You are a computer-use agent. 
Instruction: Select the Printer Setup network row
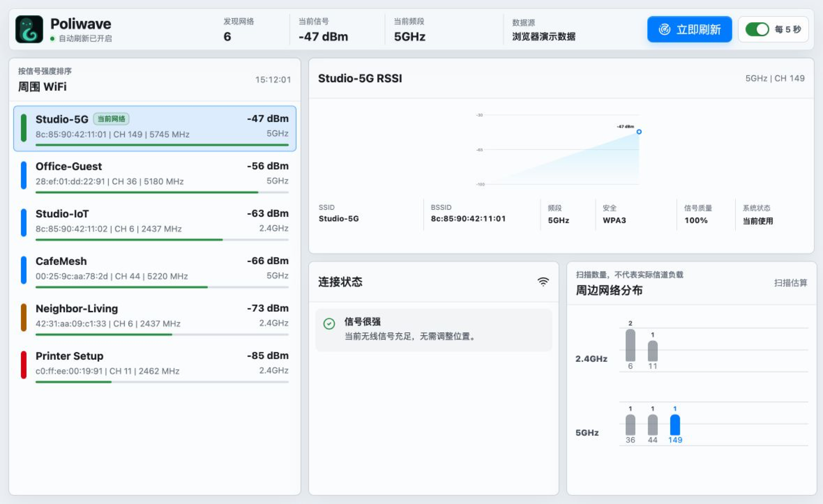point(155,366)
